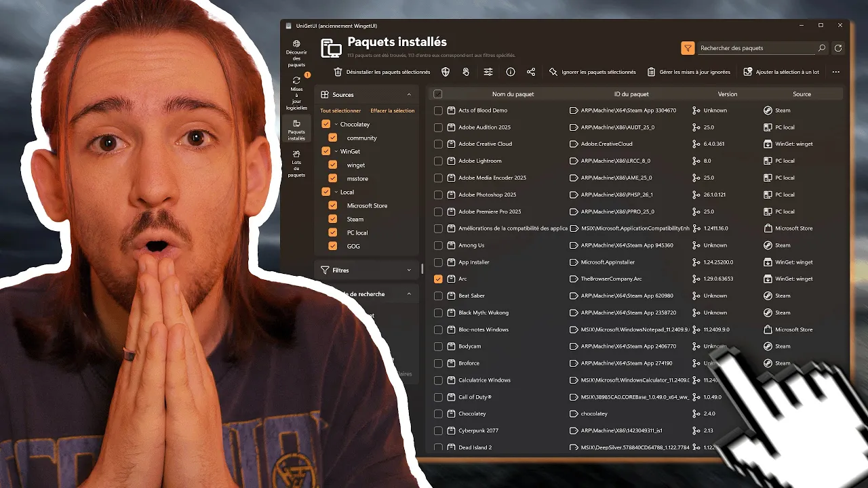Click the orange filter funnel button

[688, 48]
